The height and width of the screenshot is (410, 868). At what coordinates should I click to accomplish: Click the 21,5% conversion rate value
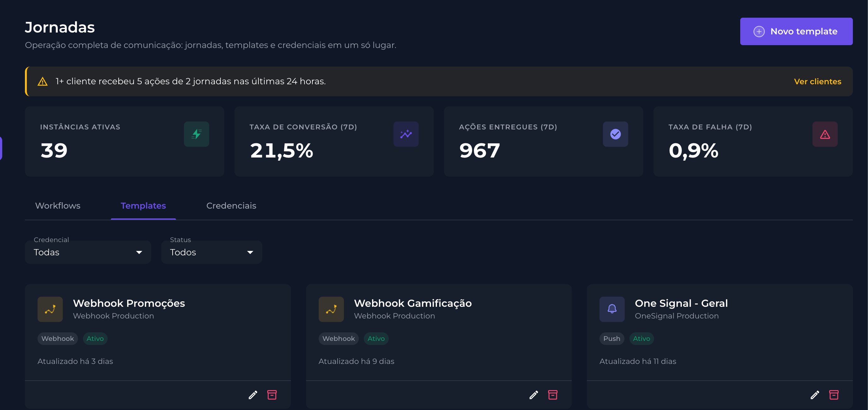point(281,150)
